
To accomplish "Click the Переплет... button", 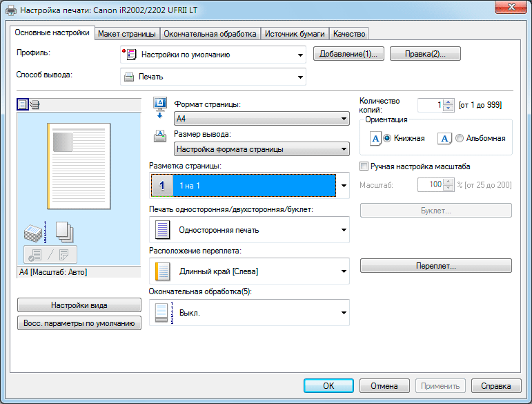I will [x=435, y=266].
